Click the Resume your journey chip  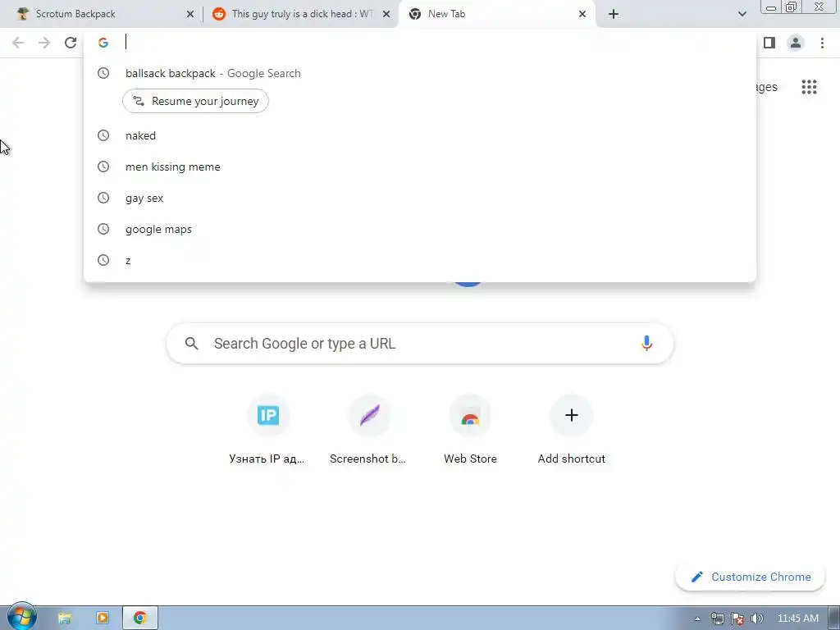(195, 101)
